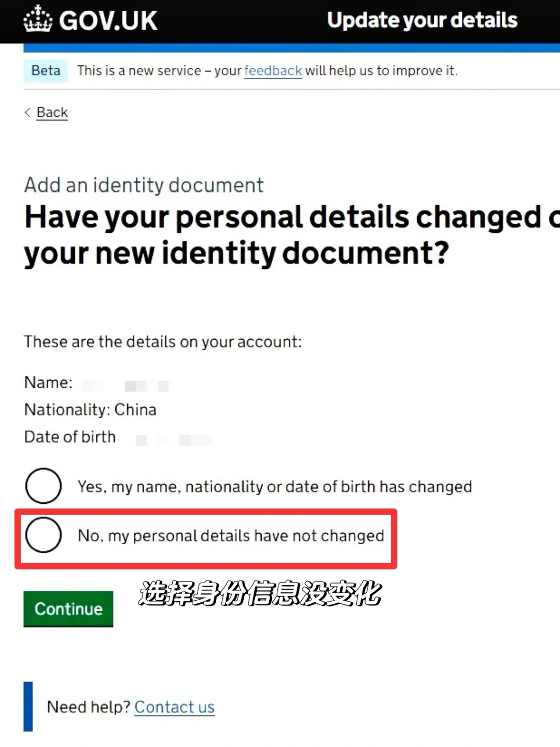Click the blurred Date of birth value
560x747 pixels.
click(x=174, y=440)
